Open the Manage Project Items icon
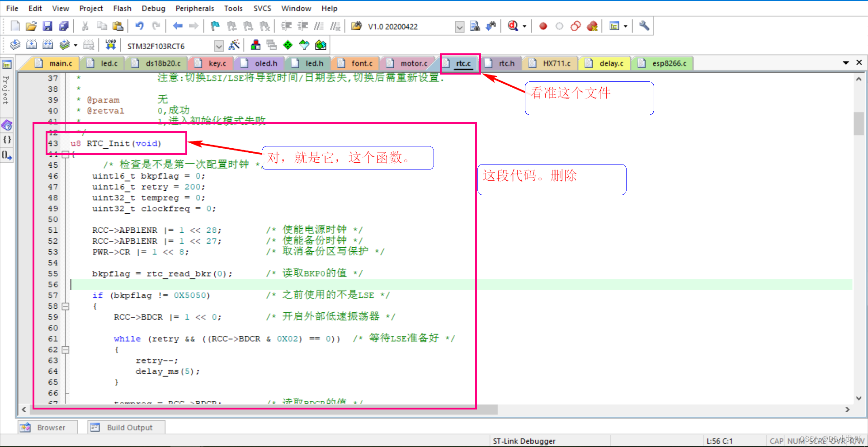This screenshot has width=868, height=447. coord(255,45)
